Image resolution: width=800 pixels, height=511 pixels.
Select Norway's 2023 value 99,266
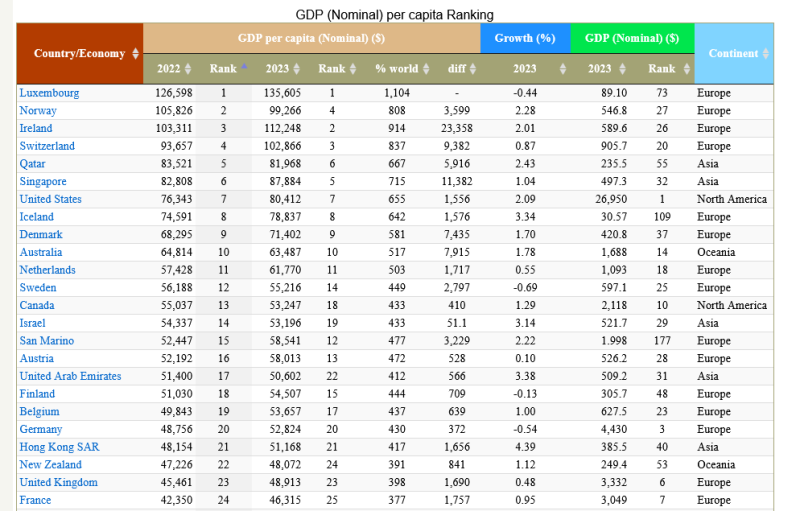285,111
